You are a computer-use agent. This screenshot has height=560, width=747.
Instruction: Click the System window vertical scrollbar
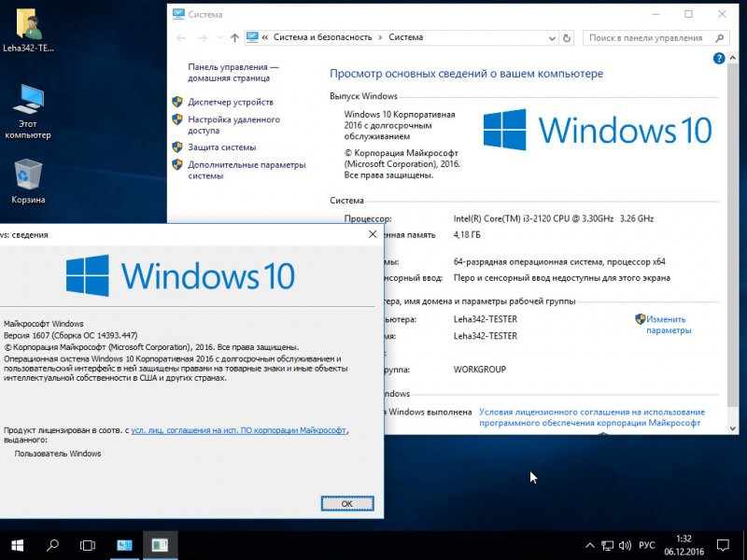733,233
